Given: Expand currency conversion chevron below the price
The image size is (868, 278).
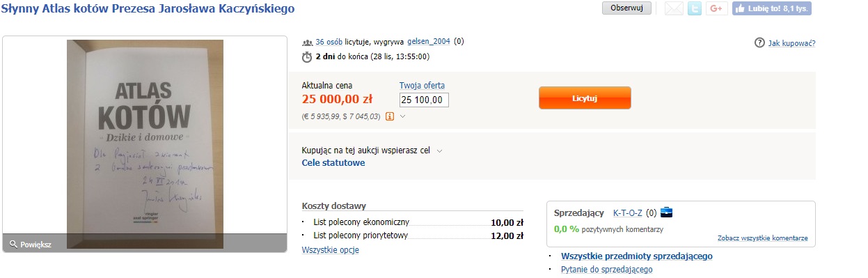Looking at the screenshot, I should point(402,116).
